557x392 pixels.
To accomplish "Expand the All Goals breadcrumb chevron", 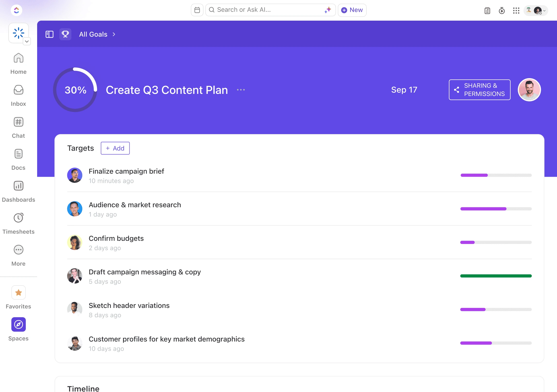I will pos(113,34).
